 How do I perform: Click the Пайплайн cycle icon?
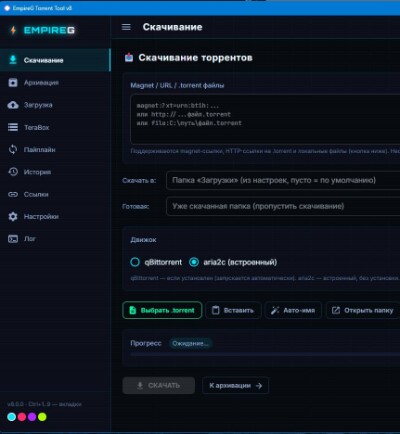point(13,149)
